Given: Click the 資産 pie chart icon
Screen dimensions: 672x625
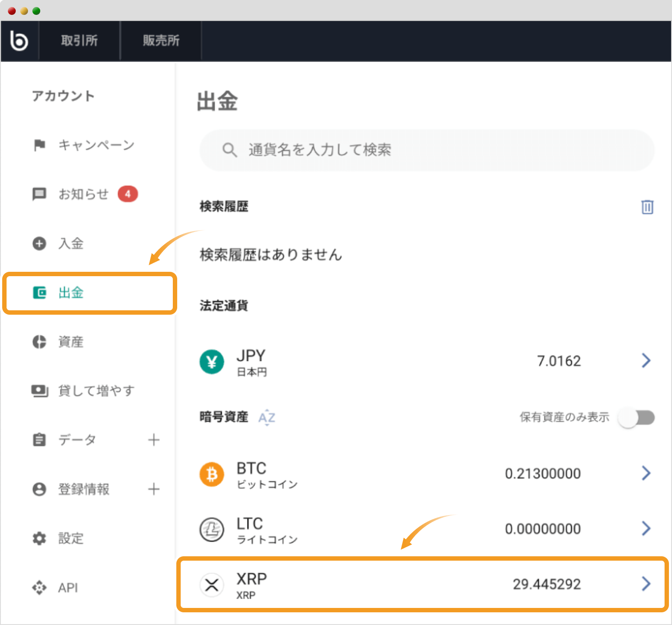Looking at the screenshot, I should (x=39, y=342).
